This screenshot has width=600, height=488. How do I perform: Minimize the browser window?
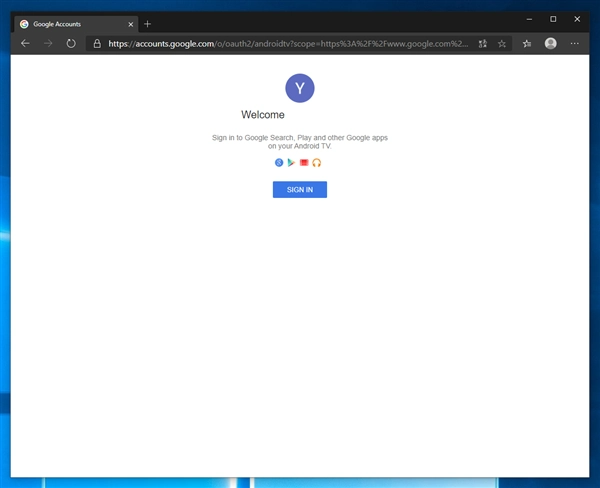tap(529, 19)
